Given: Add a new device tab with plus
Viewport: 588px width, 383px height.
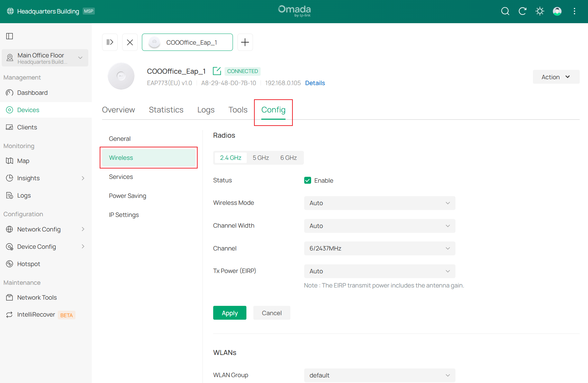Looking at the screenshot, I should coord(245,43).
